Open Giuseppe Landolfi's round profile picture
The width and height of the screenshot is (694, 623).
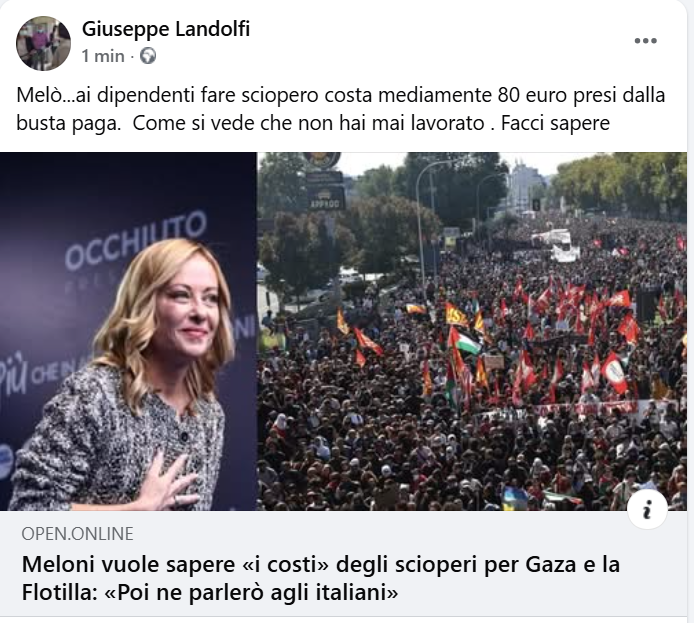tap(43, 43)
